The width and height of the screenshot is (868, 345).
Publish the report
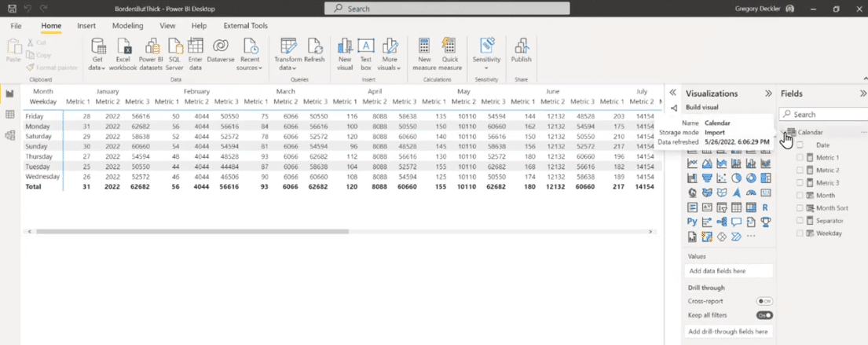click(521, 51)
